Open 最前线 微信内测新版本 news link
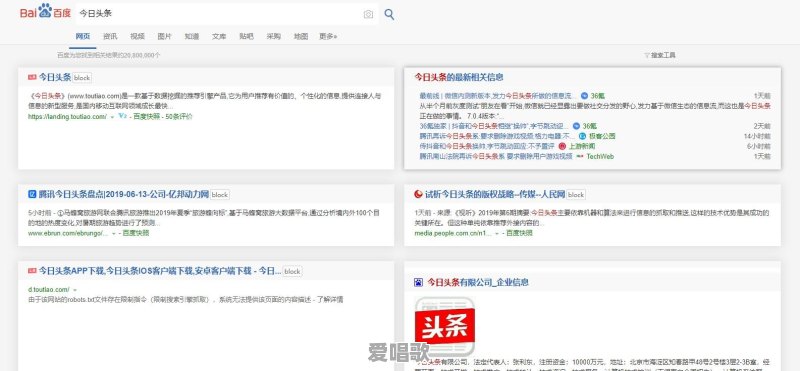Image resolution: width=800 pixels, height=371 pixels. (498, 96)
